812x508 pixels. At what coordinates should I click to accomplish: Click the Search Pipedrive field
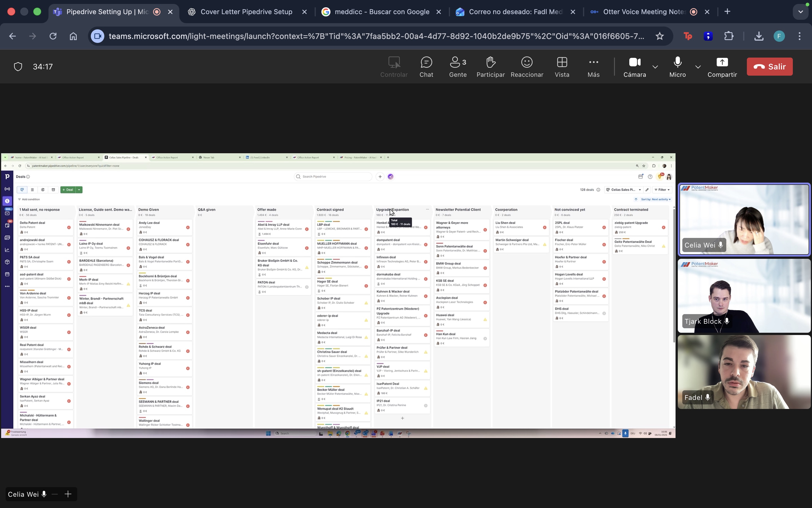pos(333,176)
